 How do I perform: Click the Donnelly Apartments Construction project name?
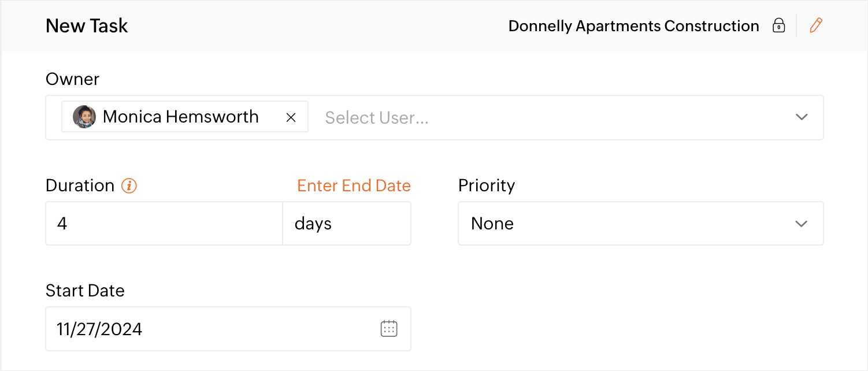633,26
